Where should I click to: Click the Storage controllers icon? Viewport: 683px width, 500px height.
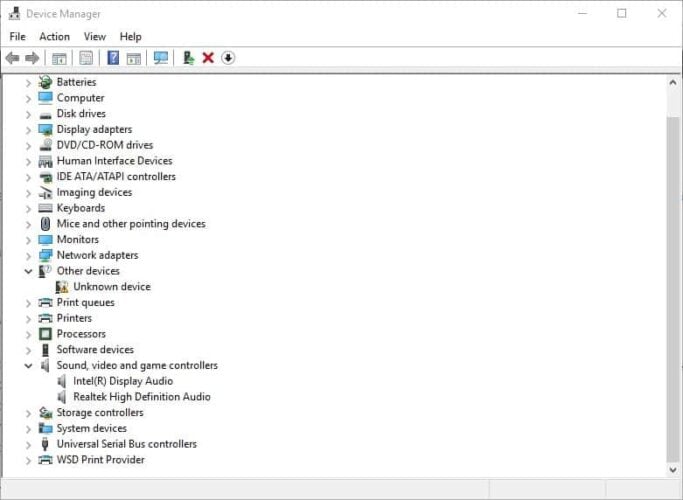45,412
